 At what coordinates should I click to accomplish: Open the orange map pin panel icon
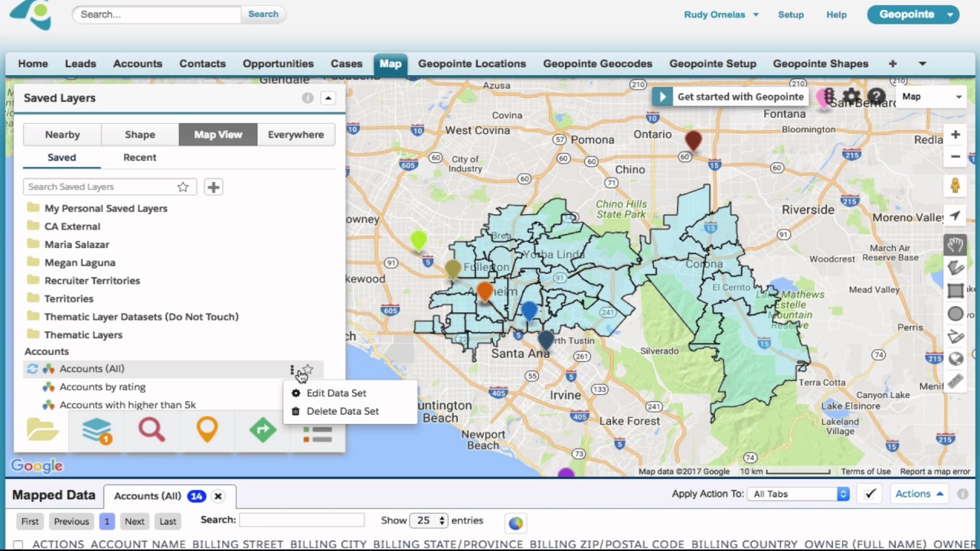click(207, 430)
